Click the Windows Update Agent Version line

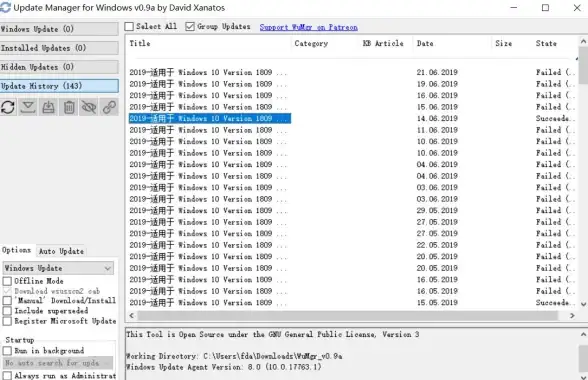224,367
